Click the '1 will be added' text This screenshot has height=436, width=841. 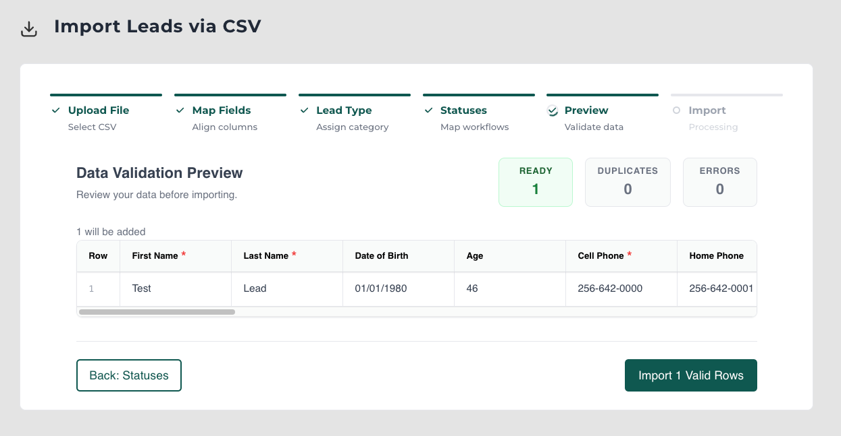pos(111,232)
